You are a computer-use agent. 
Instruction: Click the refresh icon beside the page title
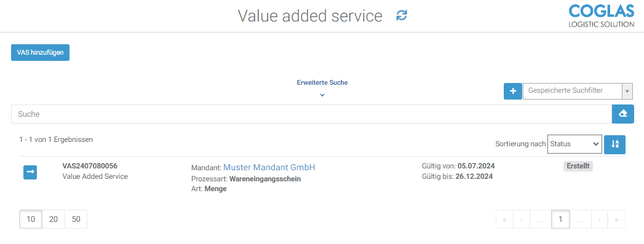point(401,15)
